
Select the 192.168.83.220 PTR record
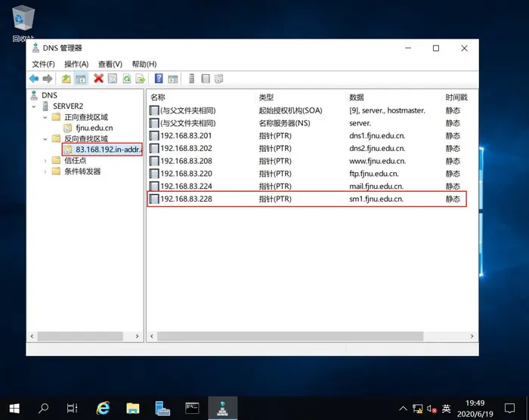(307, 174)
